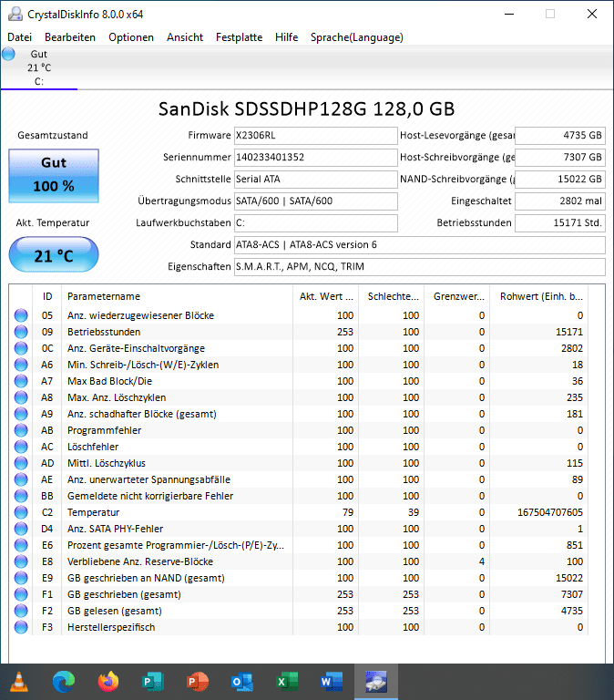This screenshot has height=700, width=614.
Task: Click CrystalDiskInfo icon in taskbar
Action: (x=376, y=682)
